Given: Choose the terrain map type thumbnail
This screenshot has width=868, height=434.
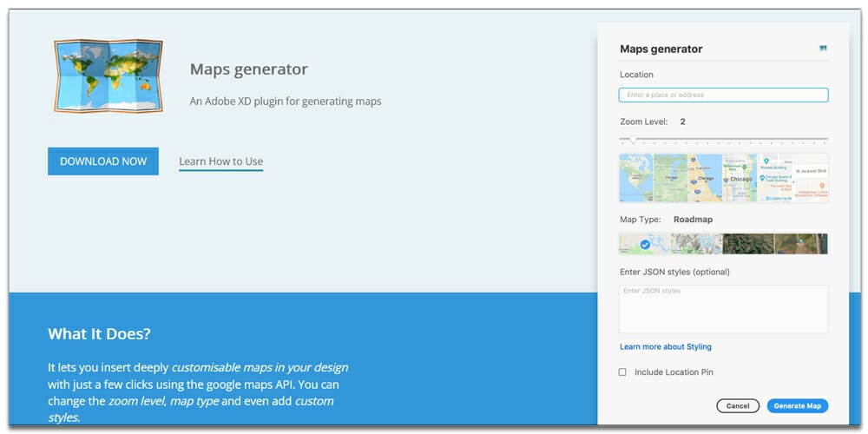Looking at the screenshot, I should coord(696,244).
